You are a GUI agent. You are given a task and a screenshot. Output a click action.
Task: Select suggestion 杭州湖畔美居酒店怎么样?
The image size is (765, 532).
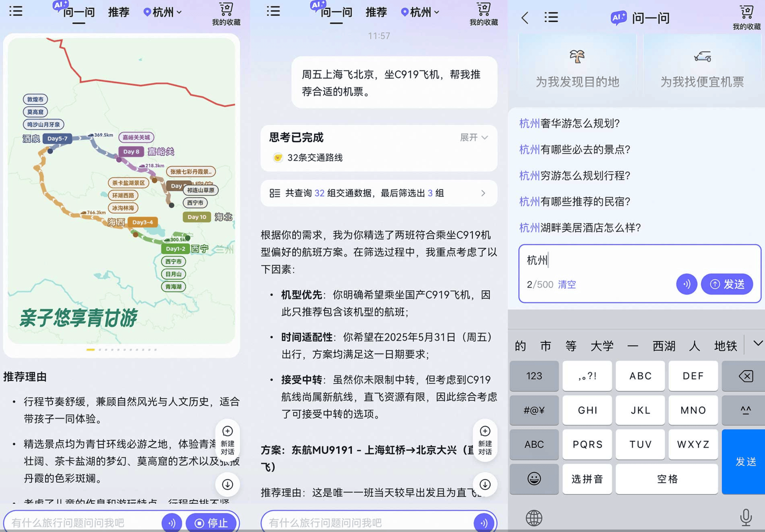click(x=580, y=228)
